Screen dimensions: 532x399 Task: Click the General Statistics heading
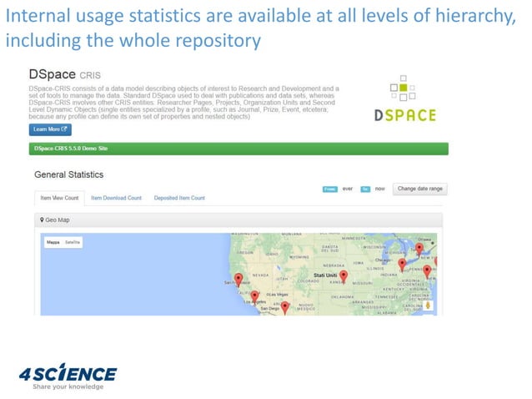click(69, 174)
